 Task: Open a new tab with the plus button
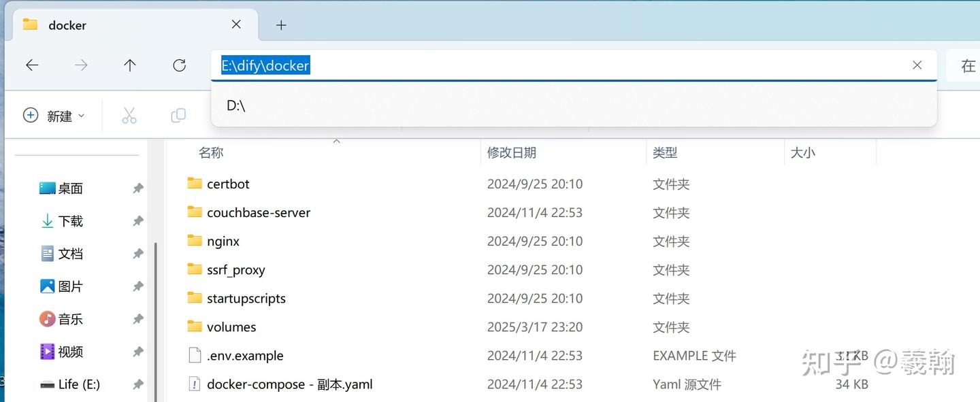281,25
